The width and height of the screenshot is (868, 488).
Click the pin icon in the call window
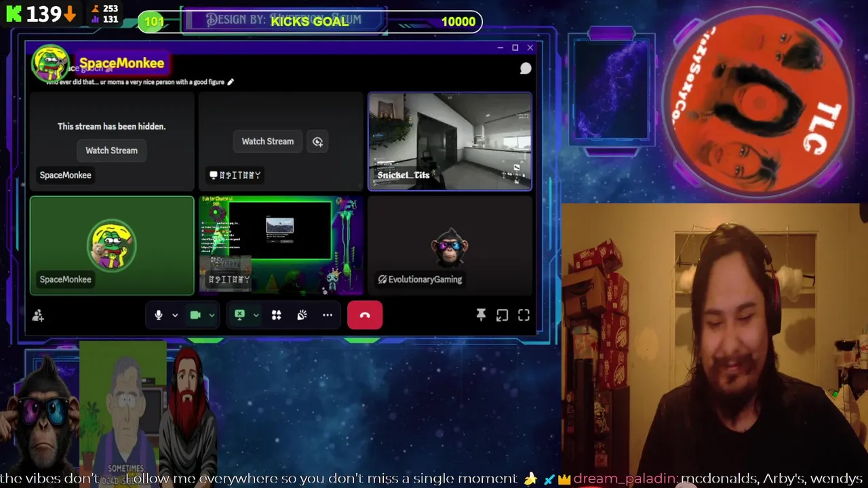(481, 315)
